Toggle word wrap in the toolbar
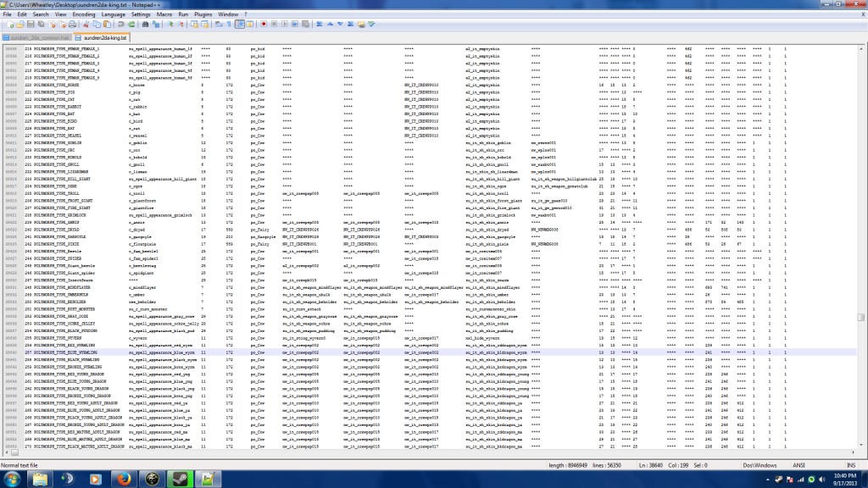Screen dimensions: 868x488 click(x=217, y=25)
